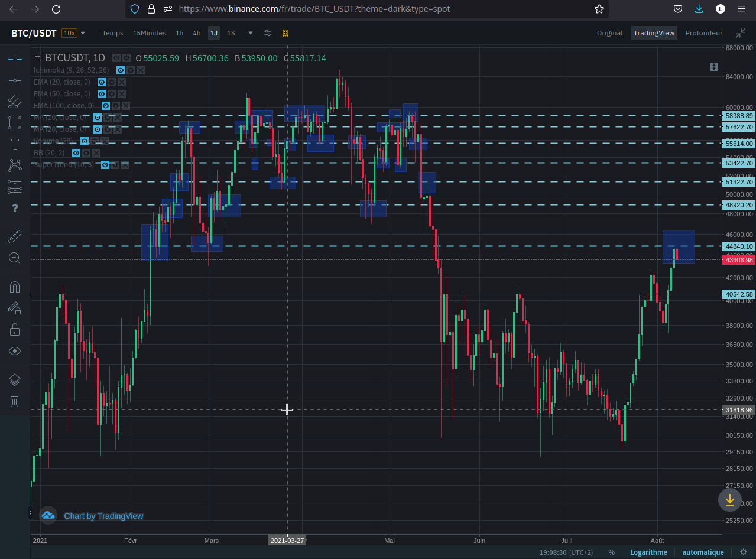Viewport: 756px width, 559px height.
Task: Hide the EMA (100, close, 0) indicator
Action: pos(105,106)
